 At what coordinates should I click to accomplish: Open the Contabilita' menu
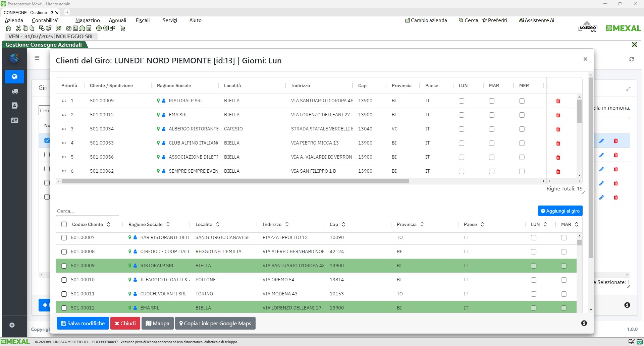point(45,20)
